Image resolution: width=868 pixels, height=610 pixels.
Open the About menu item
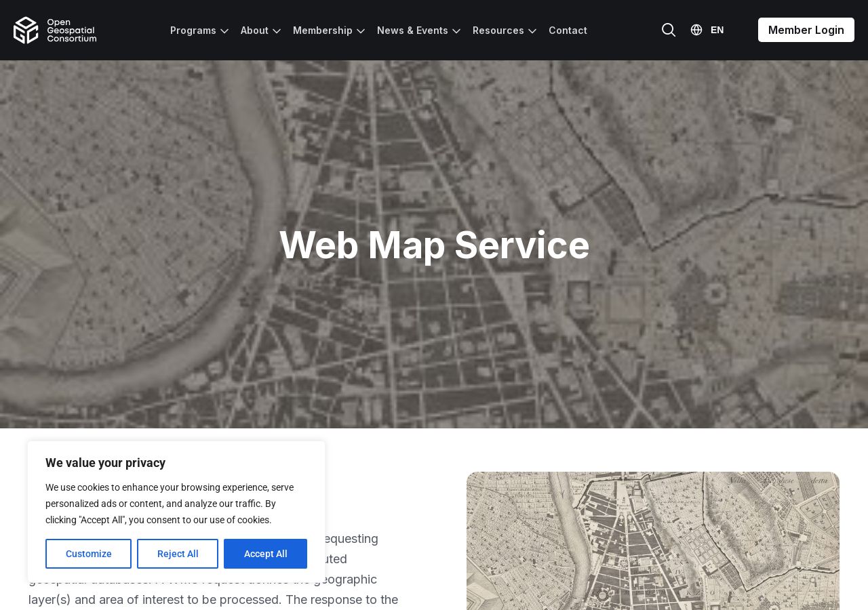pos(254,30)
